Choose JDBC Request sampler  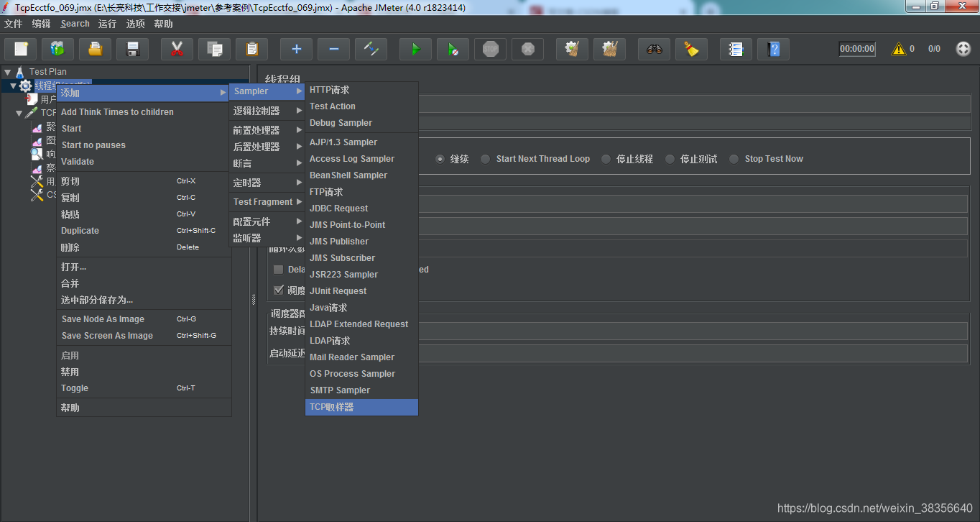tap(361, 209)
